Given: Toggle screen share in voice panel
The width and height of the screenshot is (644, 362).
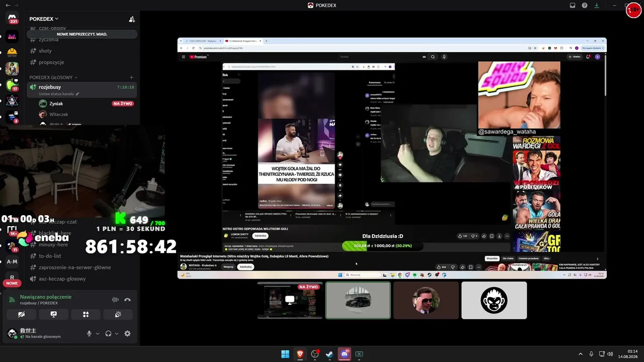Looking at the screenshot, I should click(53, 314).
